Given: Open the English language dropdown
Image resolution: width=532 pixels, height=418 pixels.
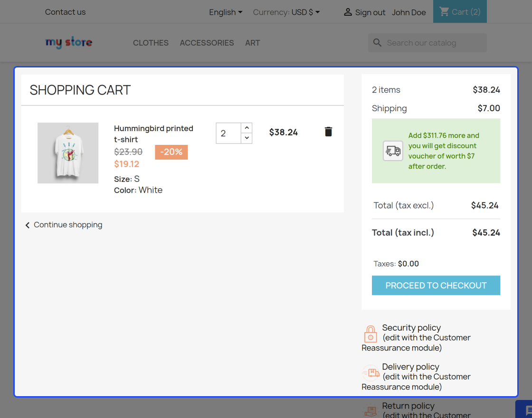Looking at the screenshot, I should coord(226,12).
